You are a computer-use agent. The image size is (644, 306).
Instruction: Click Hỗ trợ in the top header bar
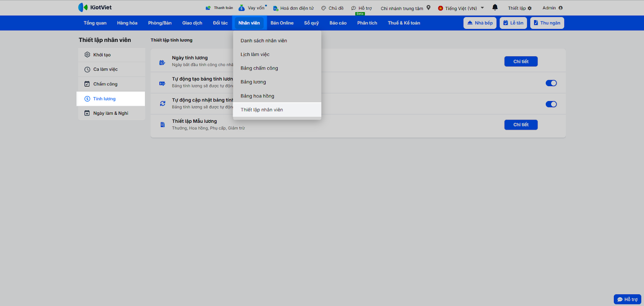[x=361, y=8]
